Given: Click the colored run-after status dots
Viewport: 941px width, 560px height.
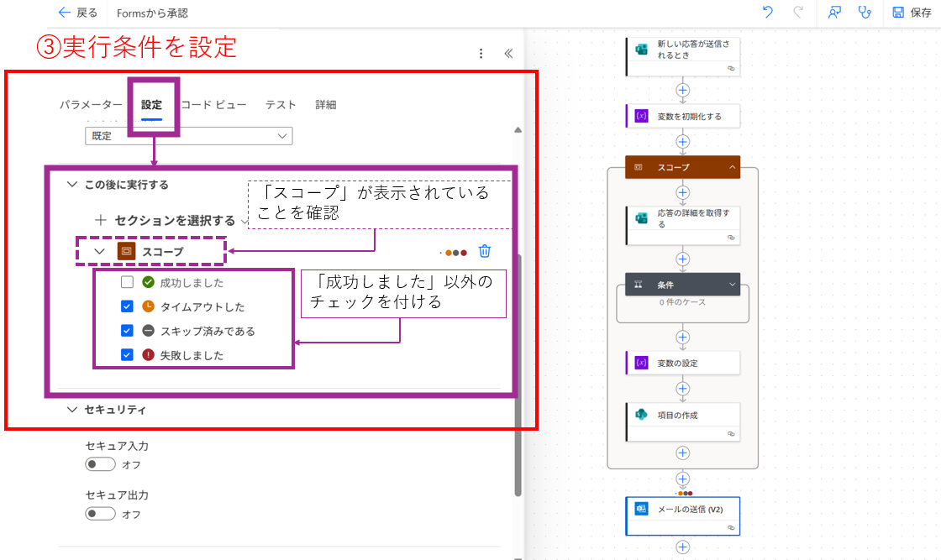Looking at the screenshot, I should (x=457, y=250).
